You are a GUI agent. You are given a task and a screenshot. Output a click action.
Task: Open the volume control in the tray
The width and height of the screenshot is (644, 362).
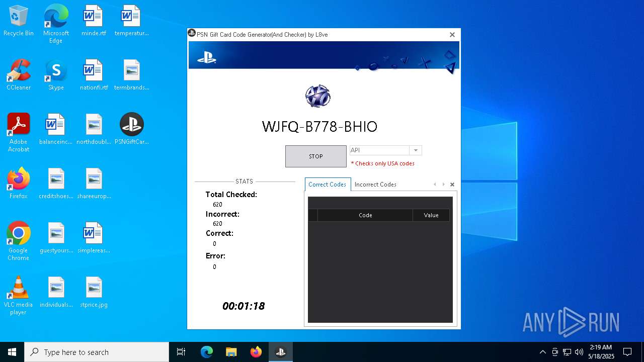pyautogui.click(x=579, y=352)
